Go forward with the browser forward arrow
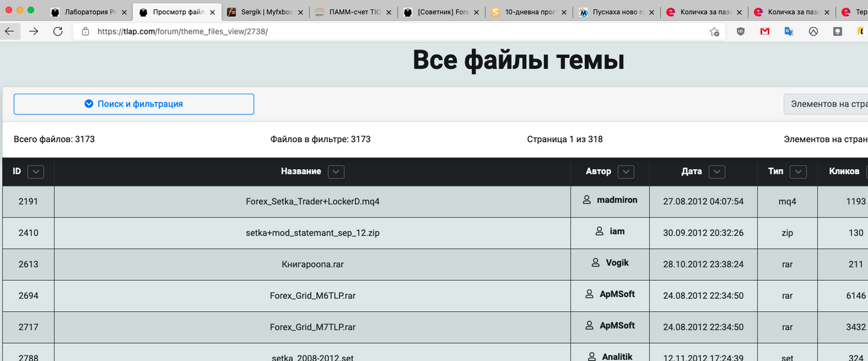Viewport: 868px width, 361px height. tap(34, 32)
